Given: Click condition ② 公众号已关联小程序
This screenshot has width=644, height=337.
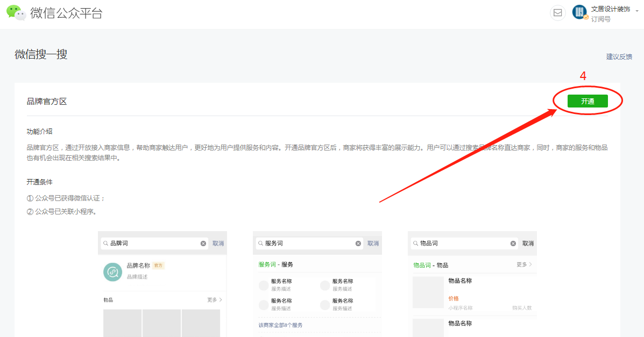Looking at the screenshot, I should click(x=62, y=212).
